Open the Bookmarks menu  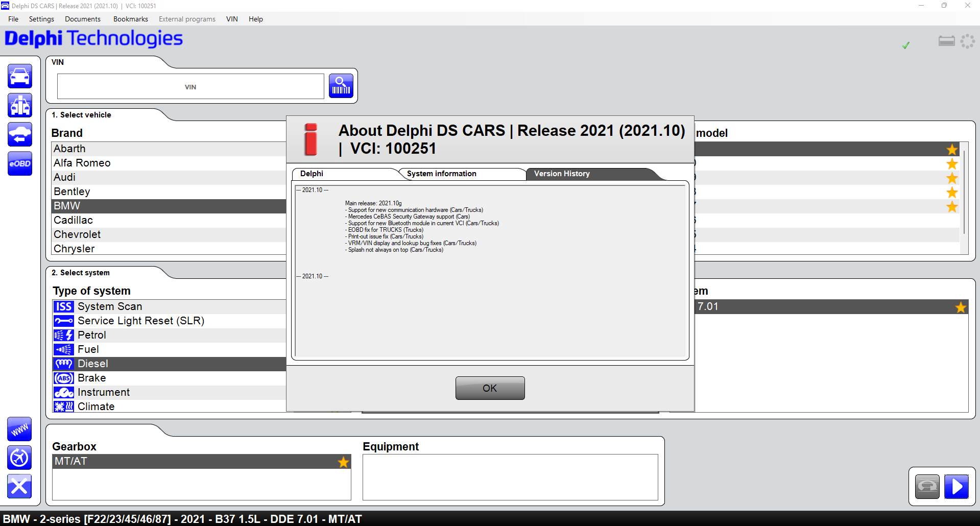tap(130, 19)
